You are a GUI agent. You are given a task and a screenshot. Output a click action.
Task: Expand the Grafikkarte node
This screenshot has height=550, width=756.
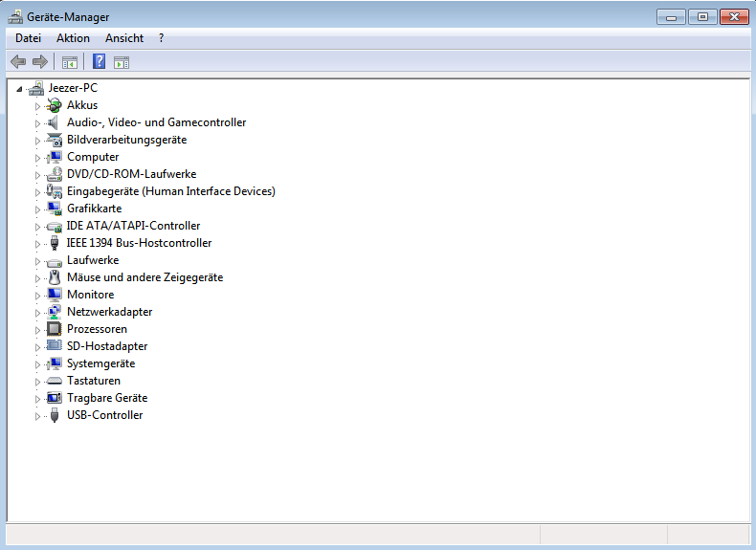point(37,209)
